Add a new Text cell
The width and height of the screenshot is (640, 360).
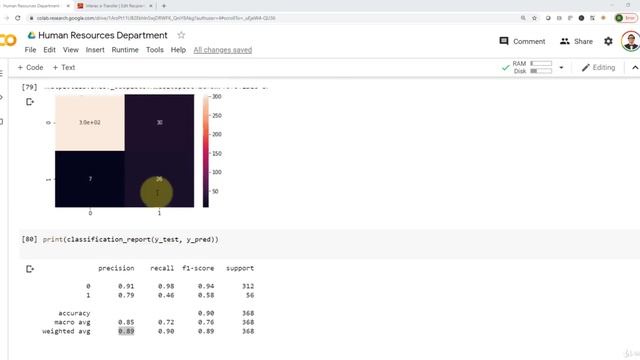(64, 67)
